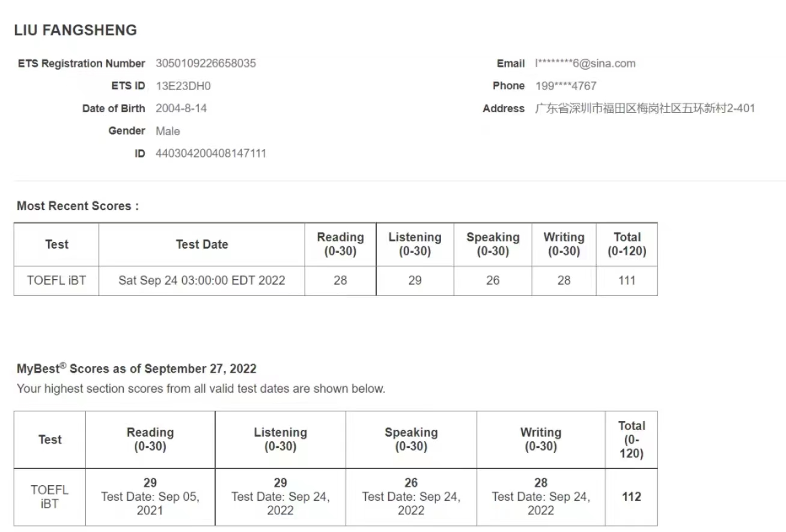The height and width of the screenshot is (532, 786).
Task: Click Reading header in recent scores table
Action: 340,244
